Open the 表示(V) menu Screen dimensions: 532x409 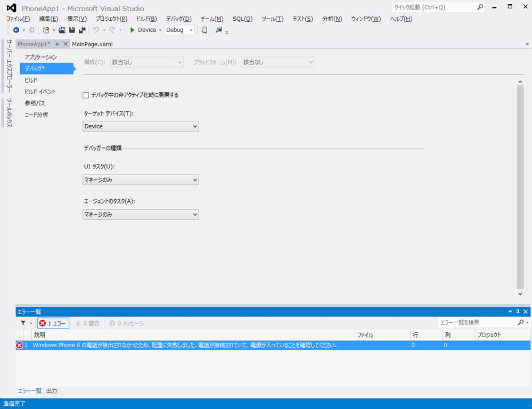77,19
